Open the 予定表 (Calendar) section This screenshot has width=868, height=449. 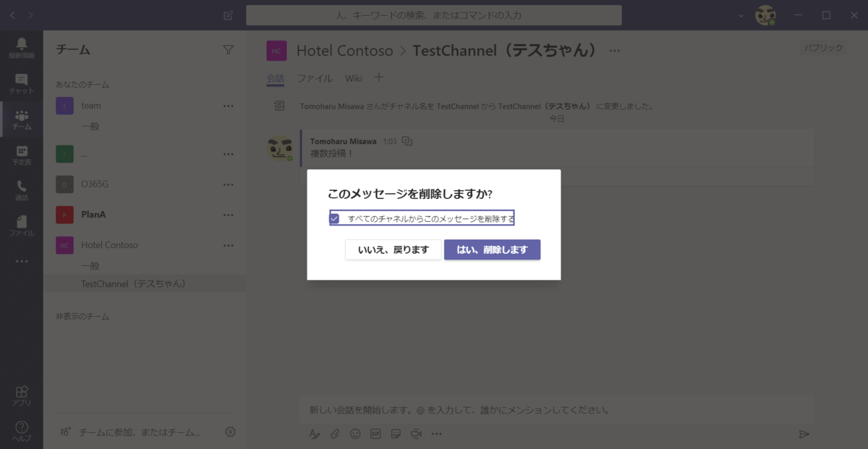click(21, 153)
